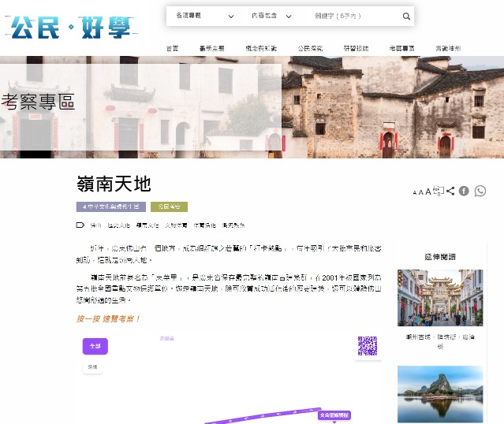The image size is (504, 424).
Task: Click the 佛山 keyword tag
Action: tap(95, 225)
